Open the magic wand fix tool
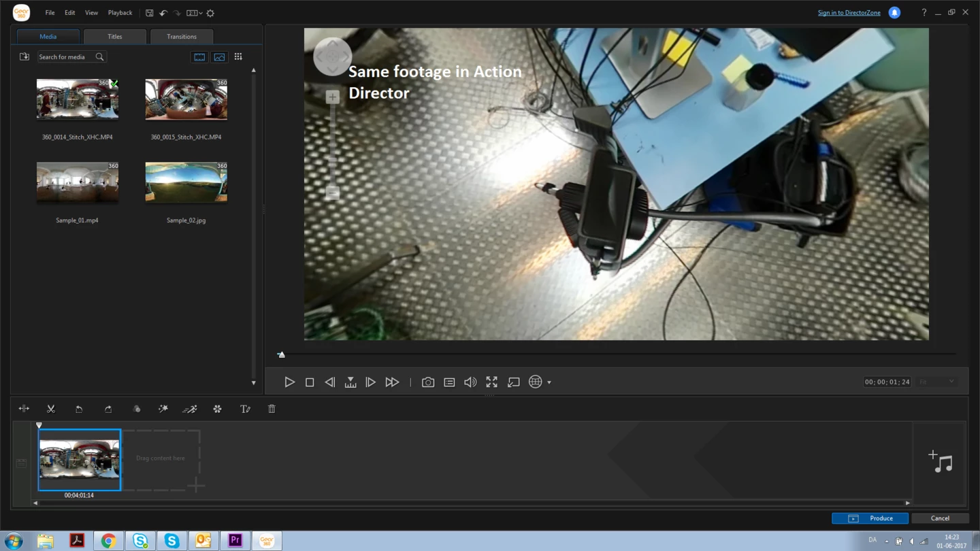This screenshot has width=980, height=551. click(163, 409)
